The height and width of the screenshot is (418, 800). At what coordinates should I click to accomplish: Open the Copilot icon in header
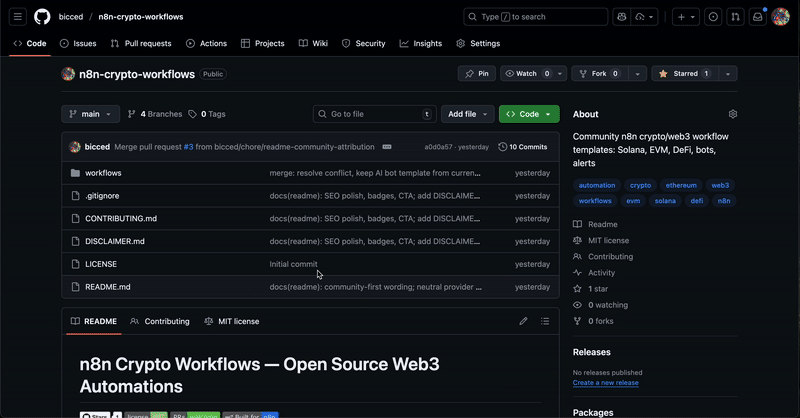point(621,17)
